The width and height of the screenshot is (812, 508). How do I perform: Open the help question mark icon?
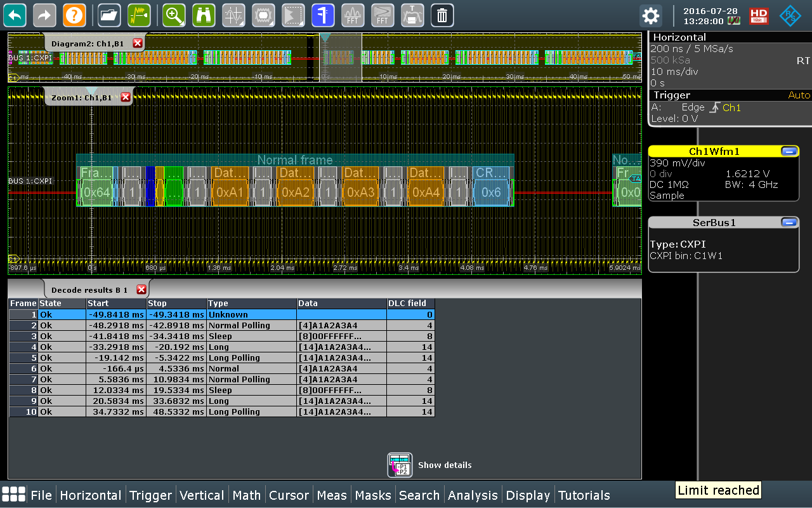pos(74,15)
